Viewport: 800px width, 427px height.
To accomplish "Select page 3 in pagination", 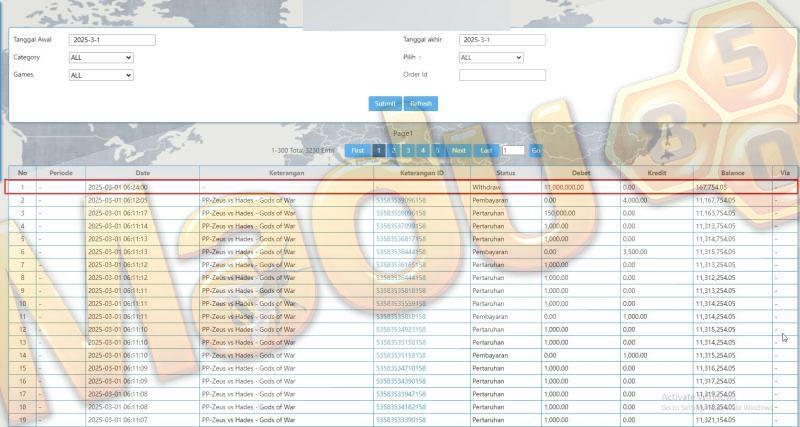I will [x=408, y=150].
